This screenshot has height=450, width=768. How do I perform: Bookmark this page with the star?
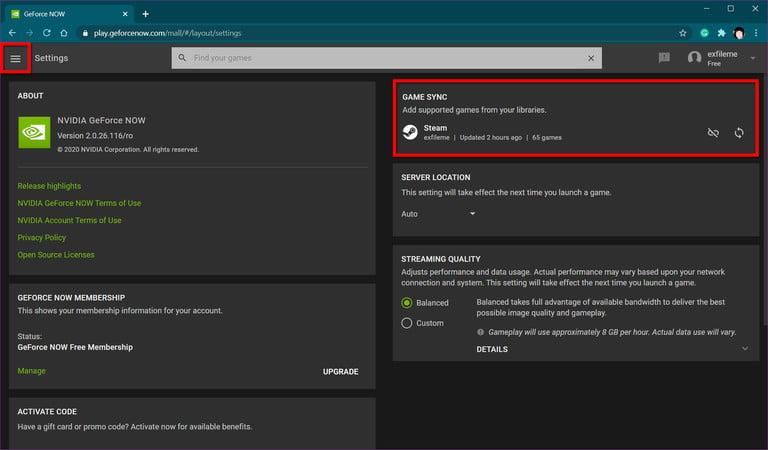[683, 33]
